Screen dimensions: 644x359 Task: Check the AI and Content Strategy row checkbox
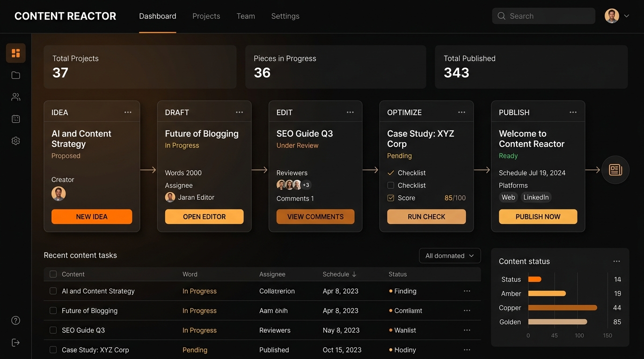tap(53, 291)
